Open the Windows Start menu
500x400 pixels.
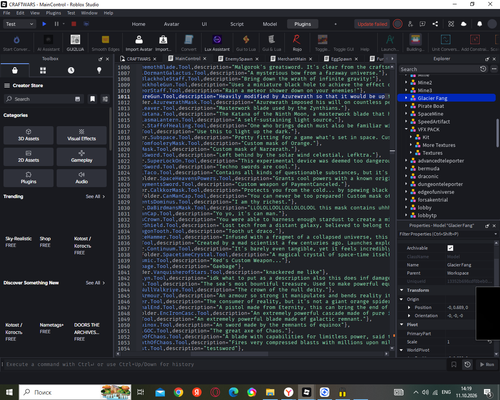9,392
